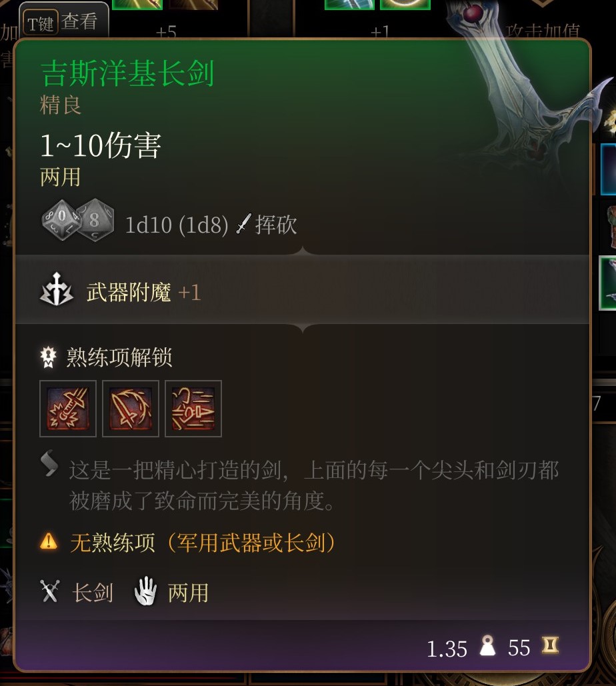
Task: Click the 熟练项解锁 badge icon
Action: click(49, 357)
